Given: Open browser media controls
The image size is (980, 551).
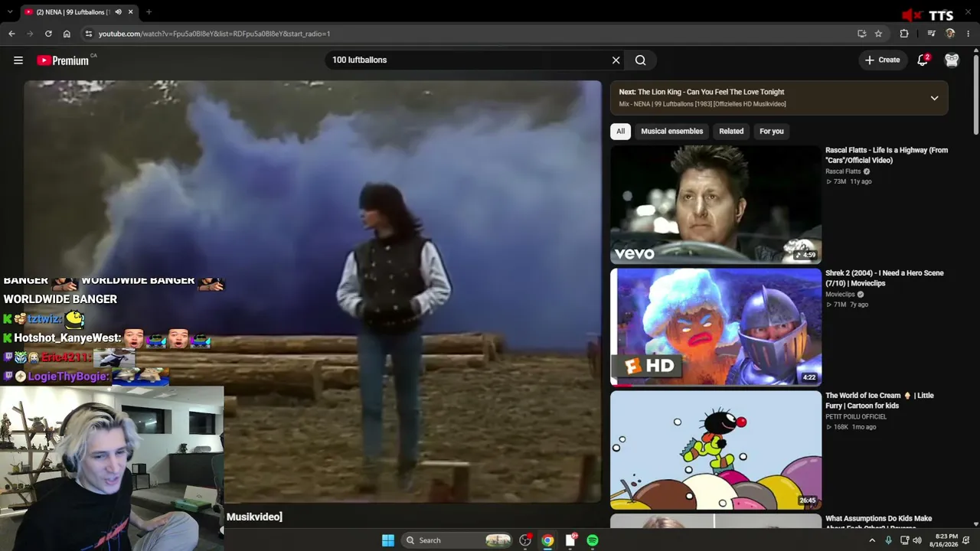Looking at the screenshot, I should [x=931, y=34].
